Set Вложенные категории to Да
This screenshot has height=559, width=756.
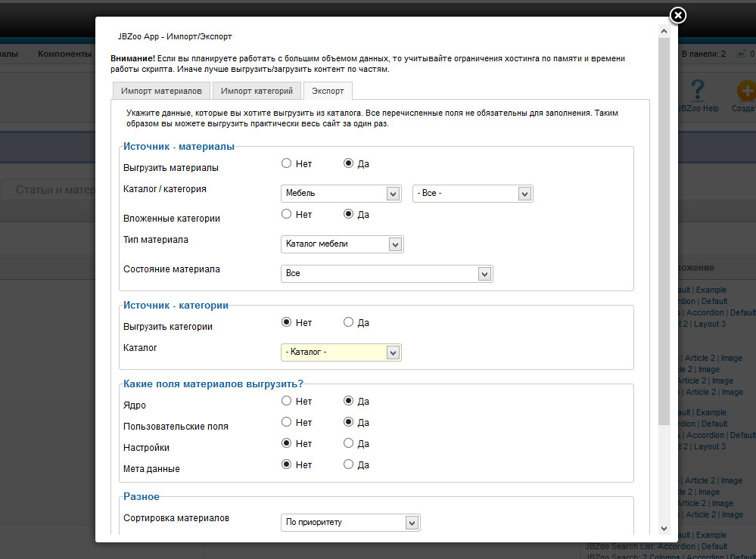[348, 214]
